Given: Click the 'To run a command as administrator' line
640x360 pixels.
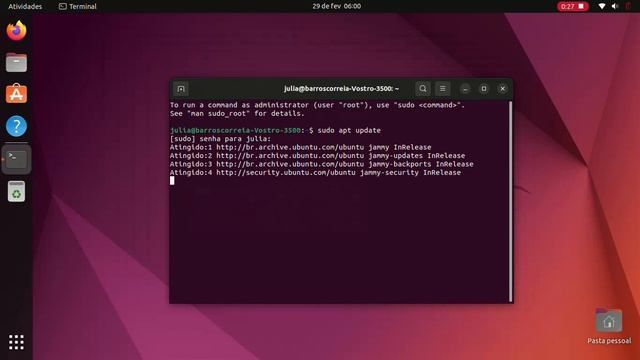Looking at the screenshot, I should [318, 105].
